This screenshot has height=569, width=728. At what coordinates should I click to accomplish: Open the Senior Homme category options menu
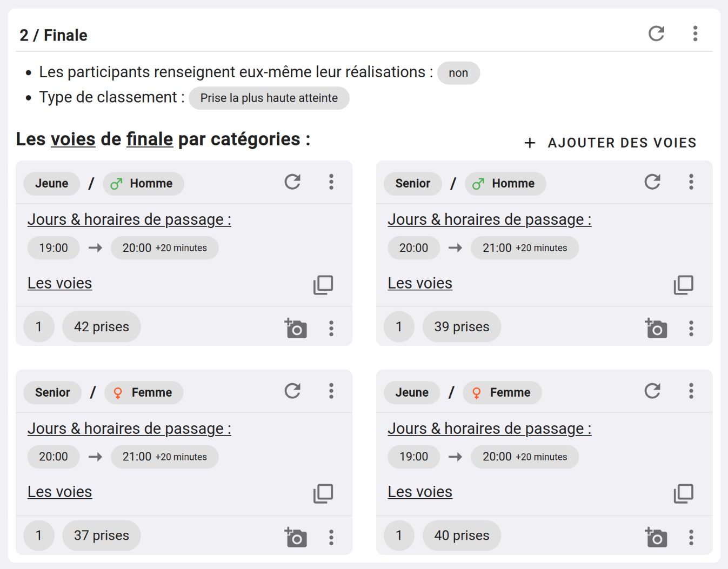pyautogui.click(x=691, y=182)
